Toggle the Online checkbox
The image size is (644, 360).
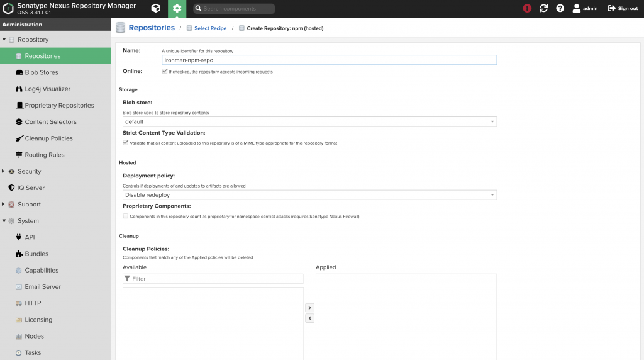[165, 72]
